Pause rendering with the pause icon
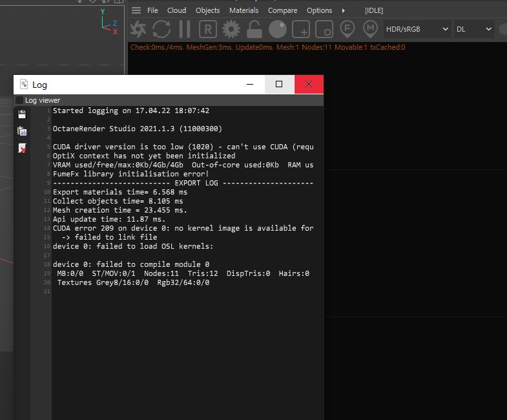Screen dimensions: 507x420 [185, 29]
